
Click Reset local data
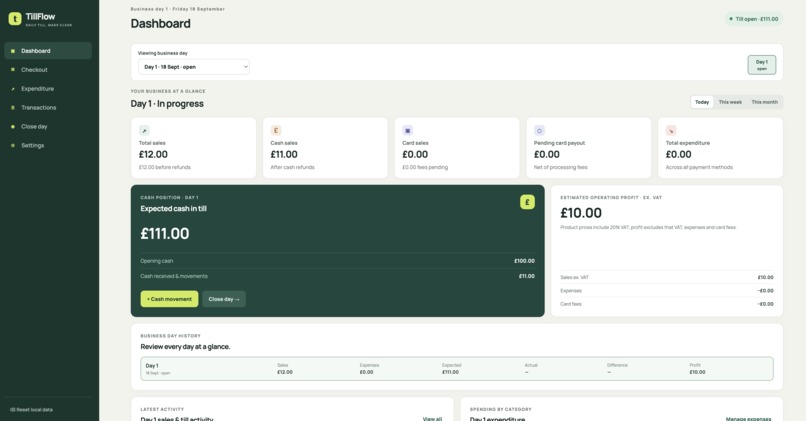coord(31,410)
